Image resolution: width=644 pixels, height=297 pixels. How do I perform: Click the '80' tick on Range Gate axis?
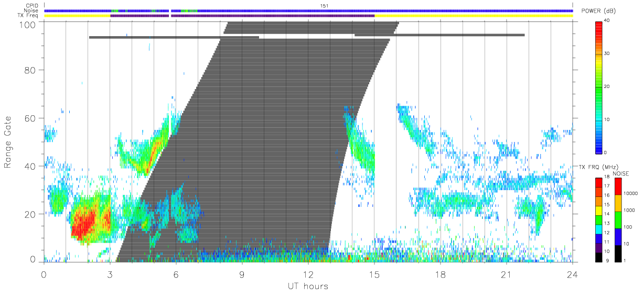pyautogui.click(x=30, y=70)
